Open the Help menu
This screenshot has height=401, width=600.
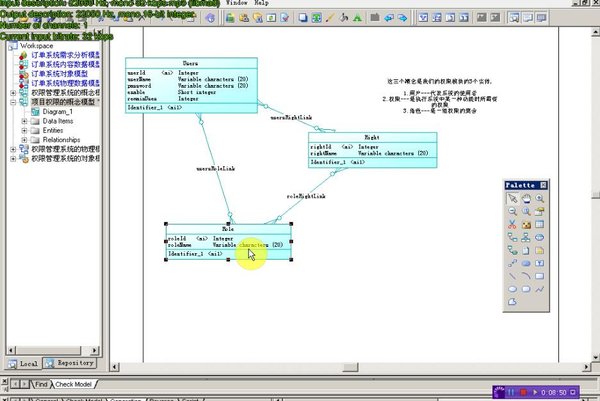click(261, 3)
